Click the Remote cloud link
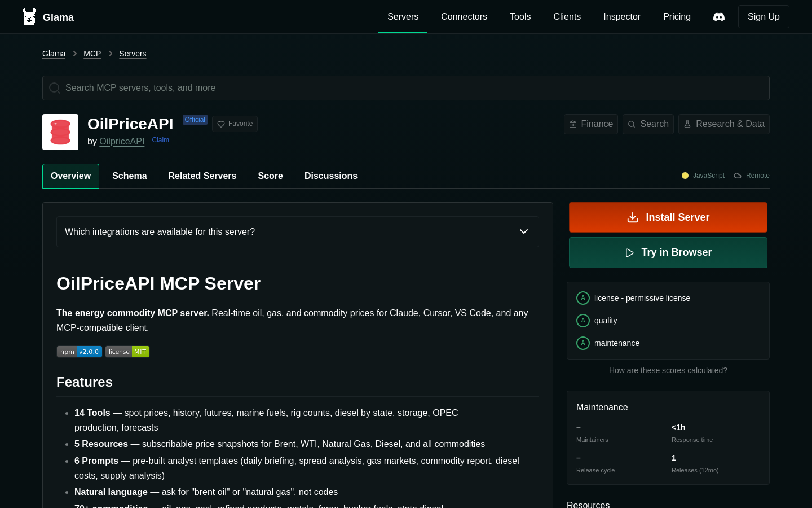812x508 pixels. click(x=752, y=176)
